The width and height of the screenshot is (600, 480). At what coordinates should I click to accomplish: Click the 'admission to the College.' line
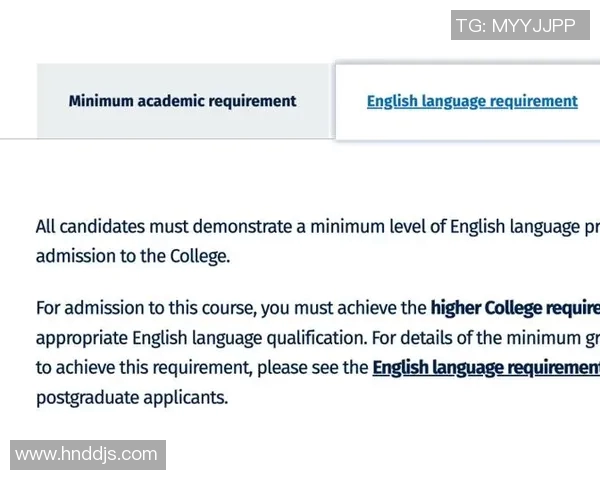[133, 256]
